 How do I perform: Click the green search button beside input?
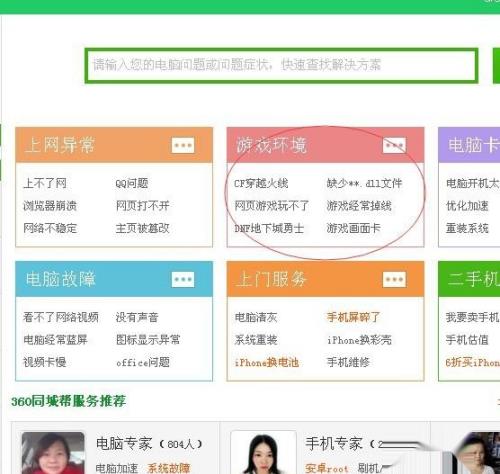pos(496,65)
